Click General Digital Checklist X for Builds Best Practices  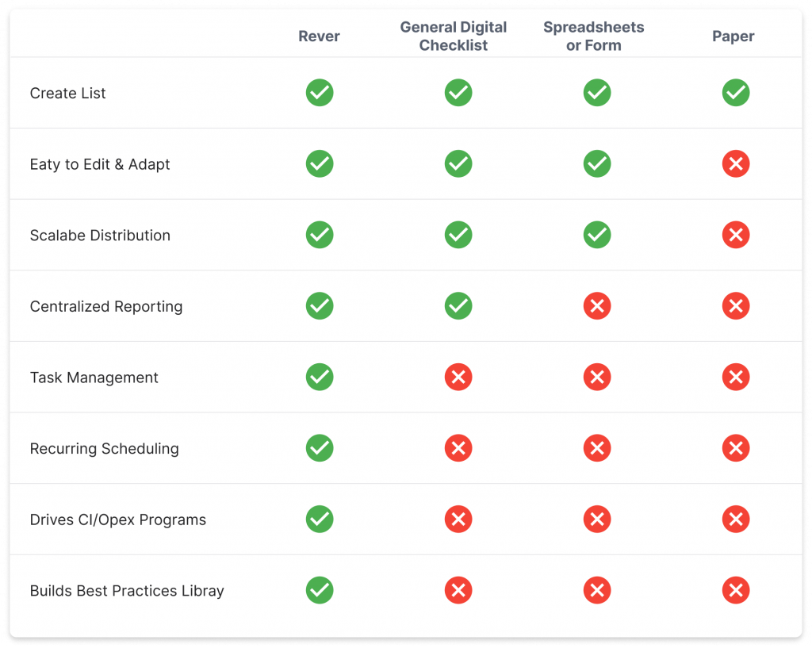coord(458,590)
